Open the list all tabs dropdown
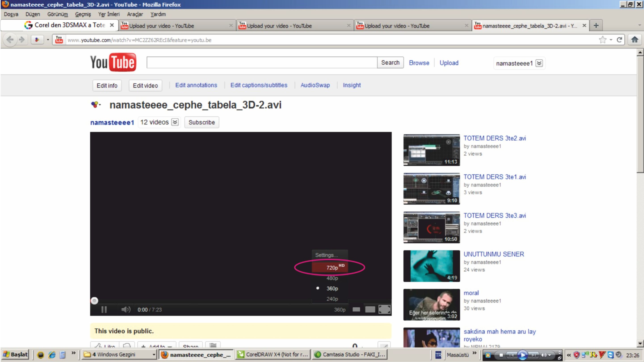Viewport: 644px width, 362px height. coord(640,25)
